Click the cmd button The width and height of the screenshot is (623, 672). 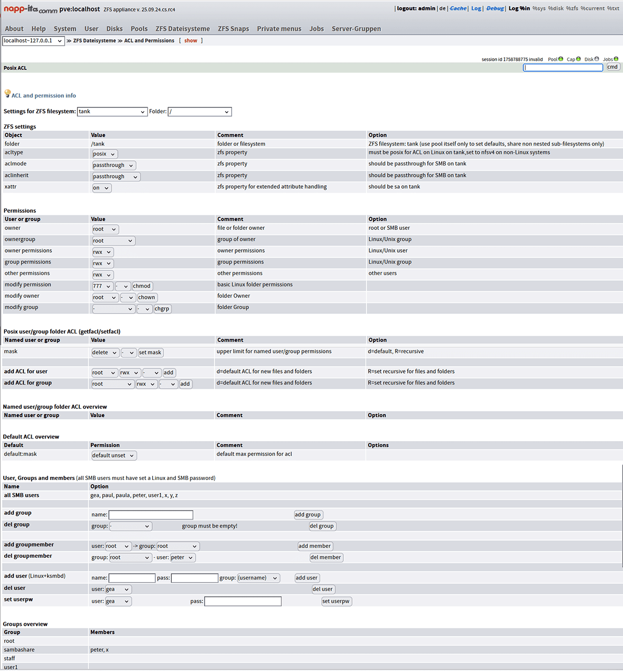(613, 67)
